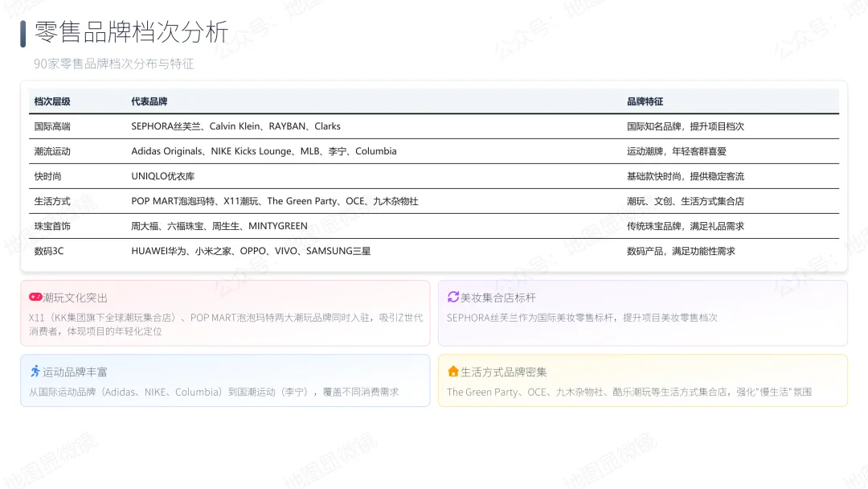
Task: Click the 代表品牌 column header
Action: 149,101
